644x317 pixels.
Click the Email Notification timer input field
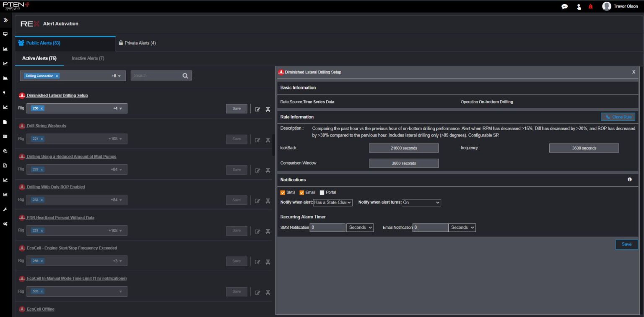click(431, 228)
